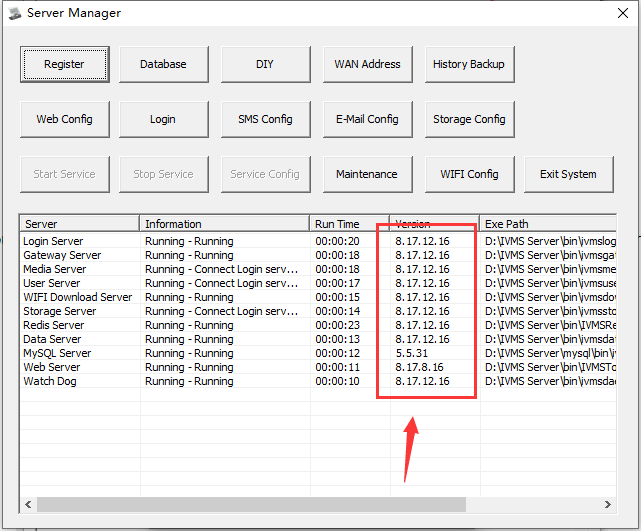Open the DIY button
The image size is (641, 531).
(265, 64)
